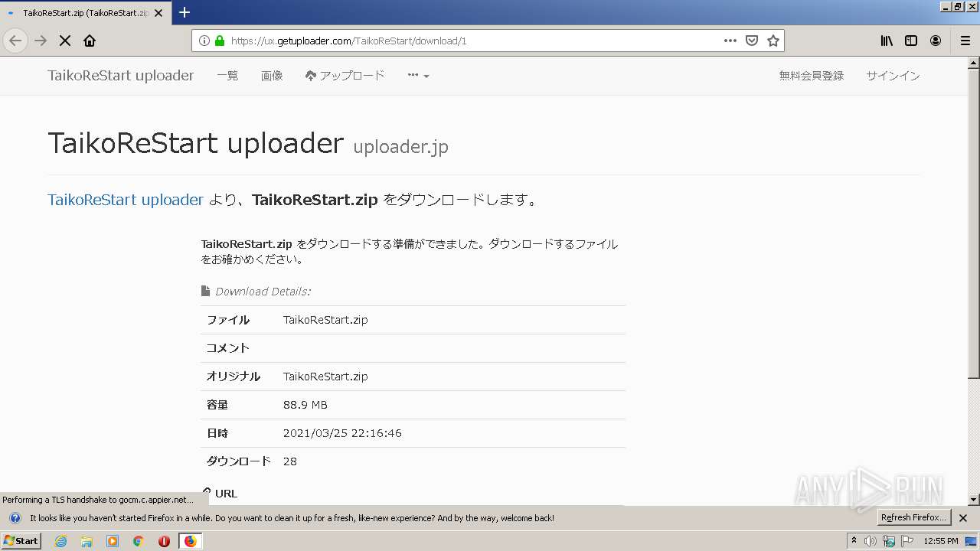Click the 88.9 MB size value
This screenshot has height=551, width=980.
coord(305,405)
